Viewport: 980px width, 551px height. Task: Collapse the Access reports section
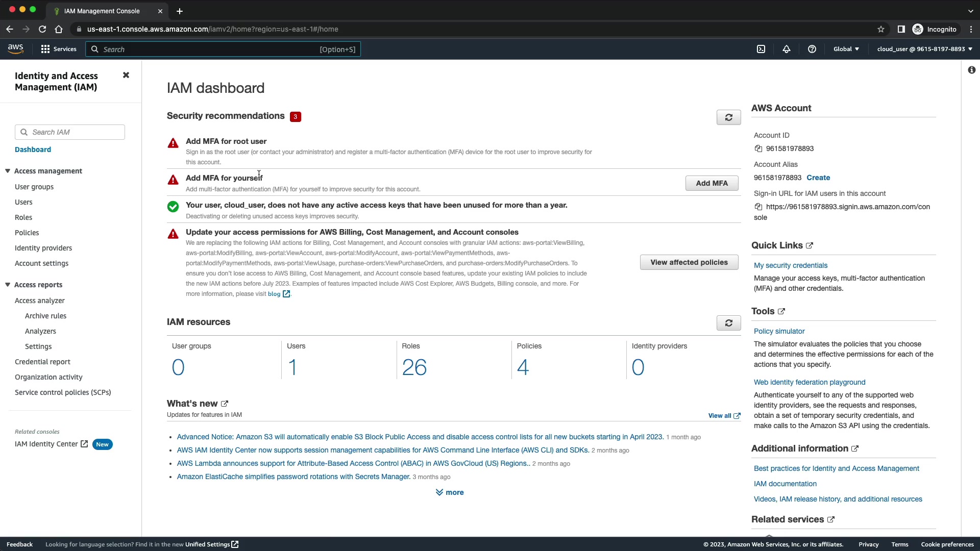pos(8,285)
